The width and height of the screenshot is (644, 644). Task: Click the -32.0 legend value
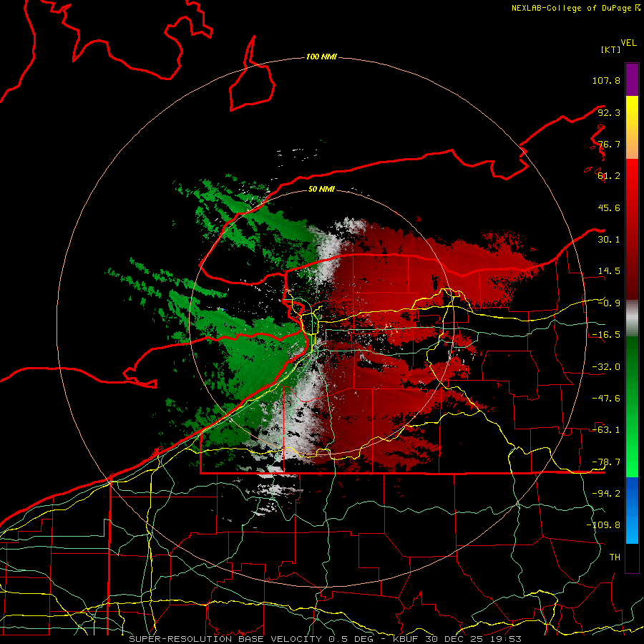click(x=606, y=367)
